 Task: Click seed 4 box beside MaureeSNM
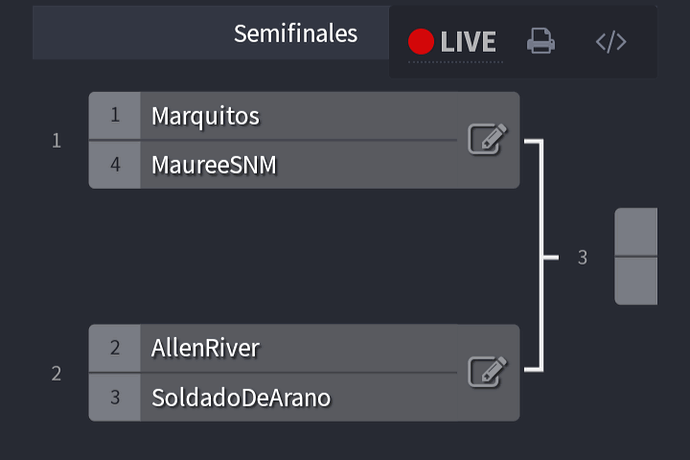click(x=115, y=165)
